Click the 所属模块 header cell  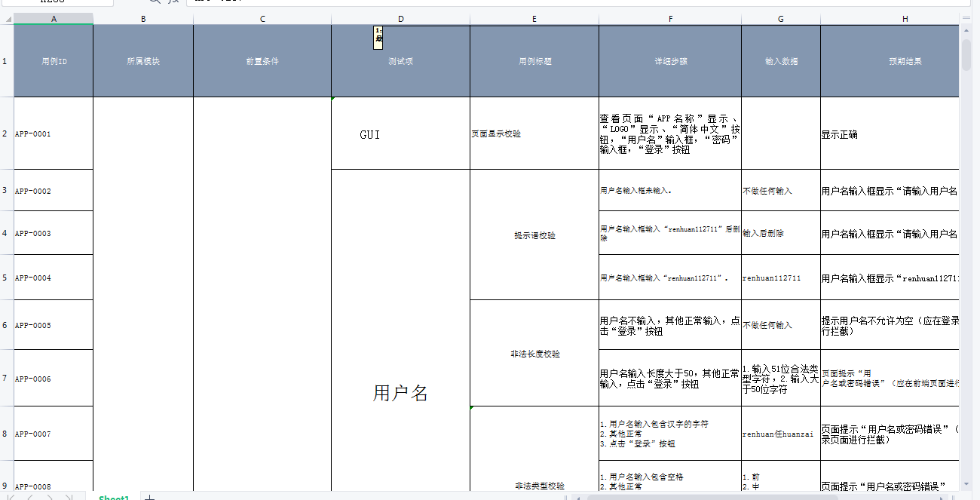click(143, 61)
